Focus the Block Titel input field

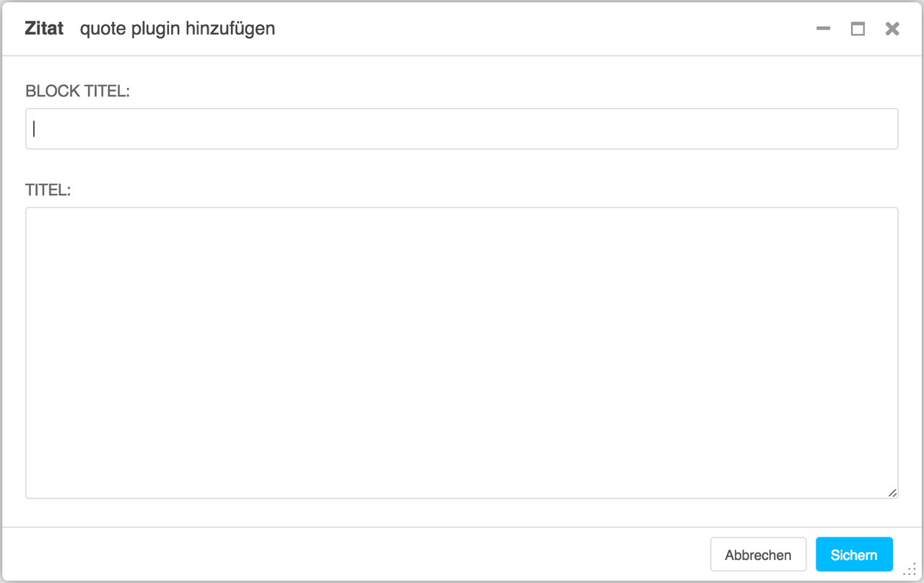coord(462,129)
